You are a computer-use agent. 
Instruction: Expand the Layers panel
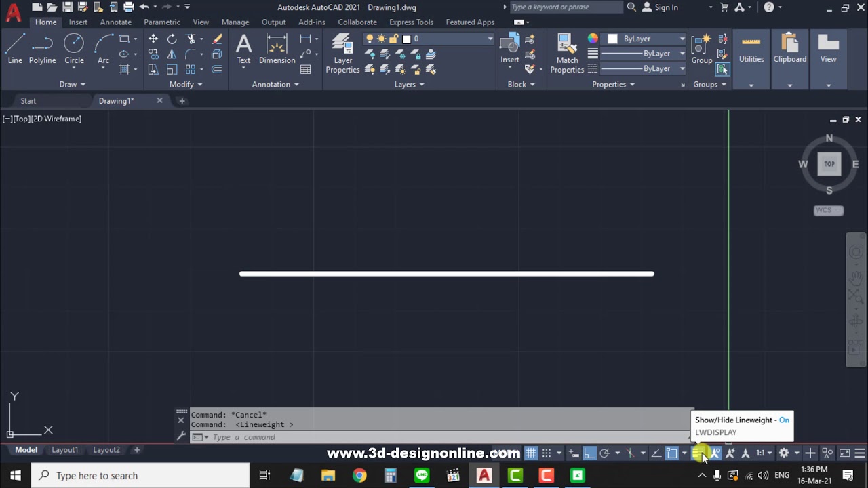[x=410, y=84]
